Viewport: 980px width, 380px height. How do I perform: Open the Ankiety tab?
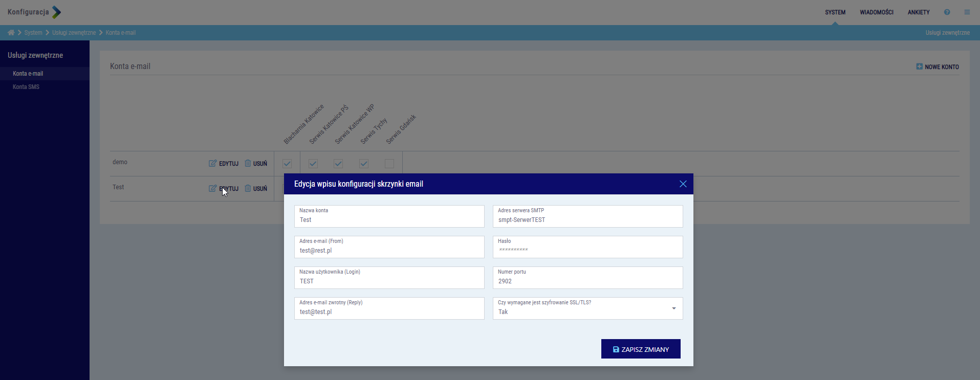point(919,12)
